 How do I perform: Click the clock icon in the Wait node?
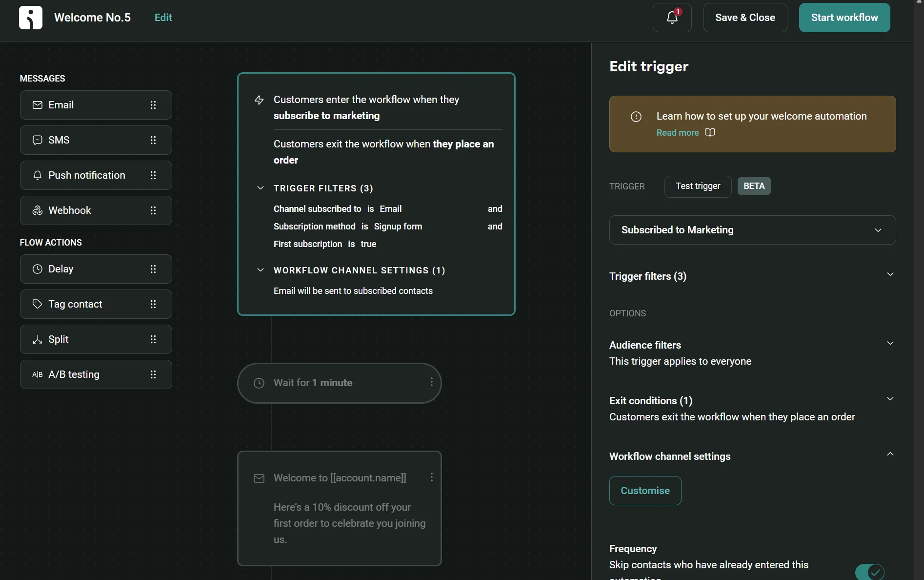pos(259,383)
